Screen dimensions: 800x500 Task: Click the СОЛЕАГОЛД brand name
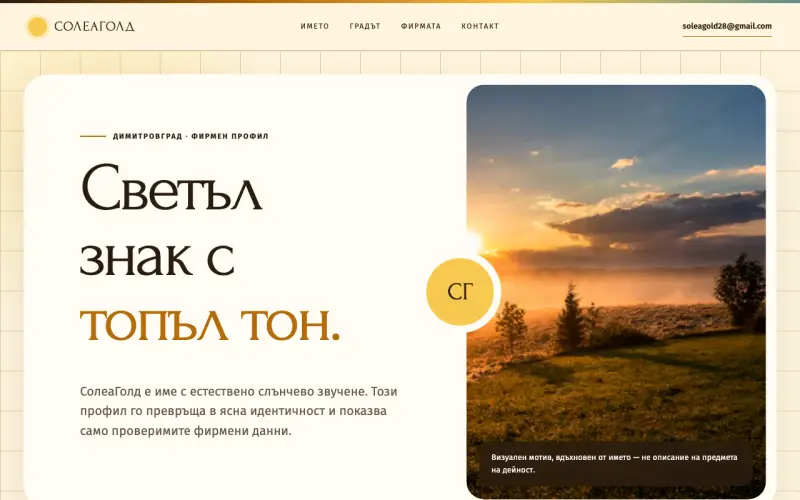pos(94,27)
